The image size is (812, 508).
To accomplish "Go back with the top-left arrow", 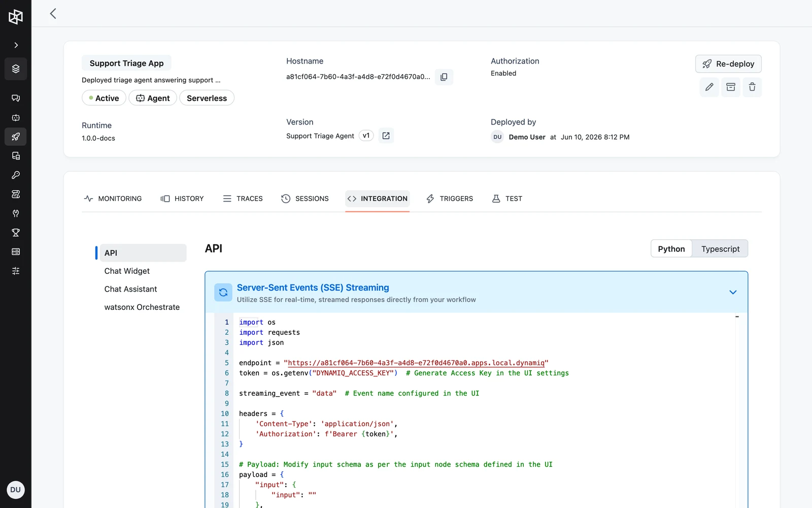I will 53,14.
